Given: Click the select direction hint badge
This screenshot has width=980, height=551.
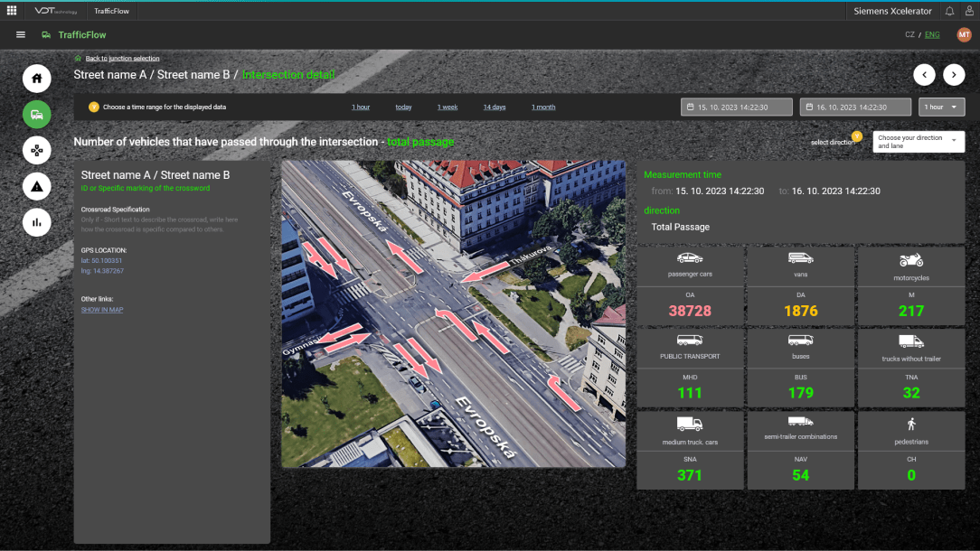Looking at the screenshot, I should [857, 136].
